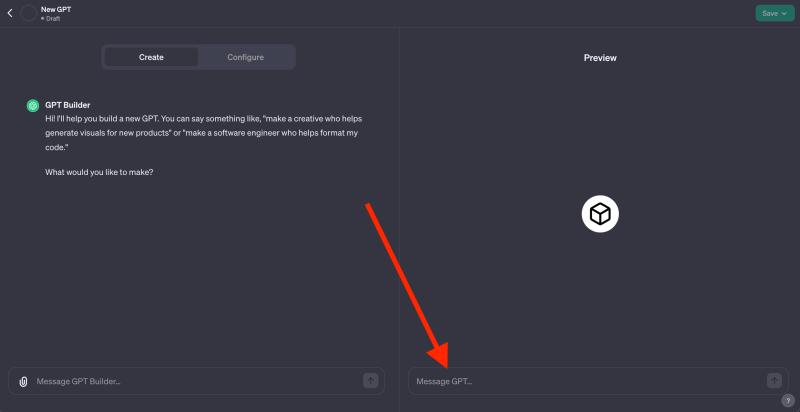Focus the Message GPT Builder input field
Image resolution: width=800 pixels, height=412 pixels.
(196, 381)
